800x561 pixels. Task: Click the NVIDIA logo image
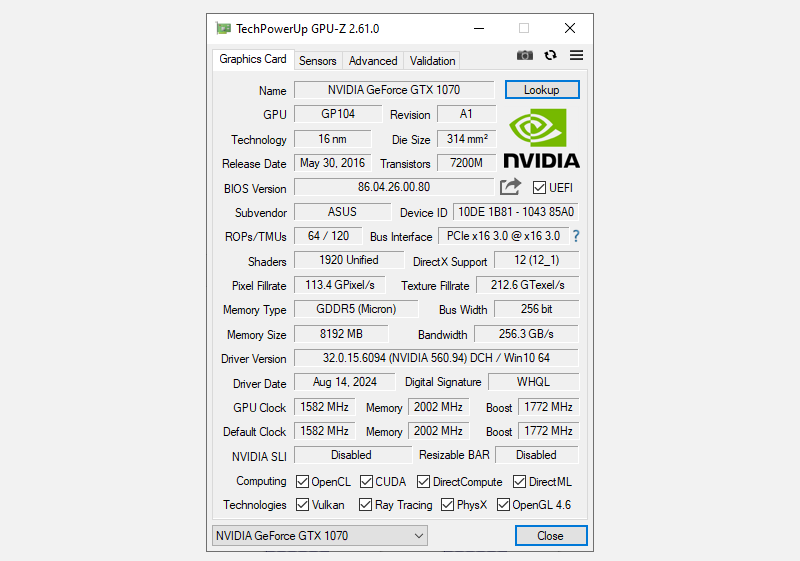tap(541, 139)
